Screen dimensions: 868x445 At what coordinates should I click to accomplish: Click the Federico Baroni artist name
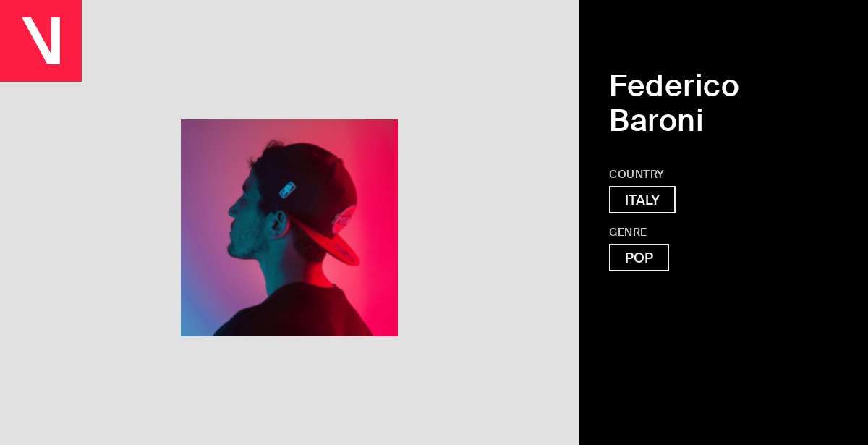[x=674, y=103]
